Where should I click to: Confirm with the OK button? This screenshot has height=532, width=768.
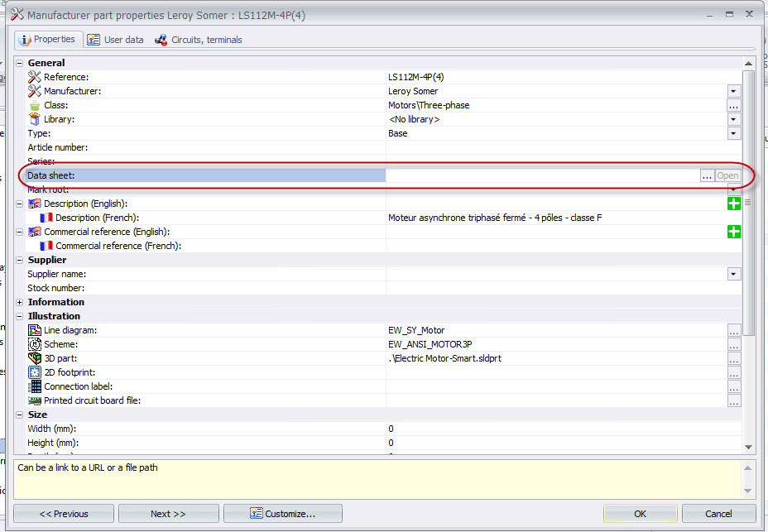click(641, 514)
